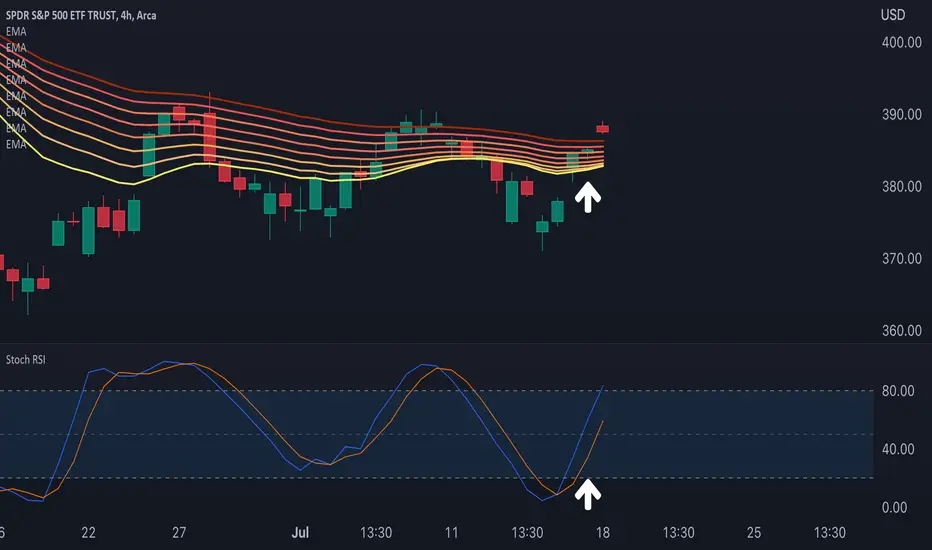The image size is (932, 550).
Task: Click the 360.00 price axis label
Action: (902, 331)
